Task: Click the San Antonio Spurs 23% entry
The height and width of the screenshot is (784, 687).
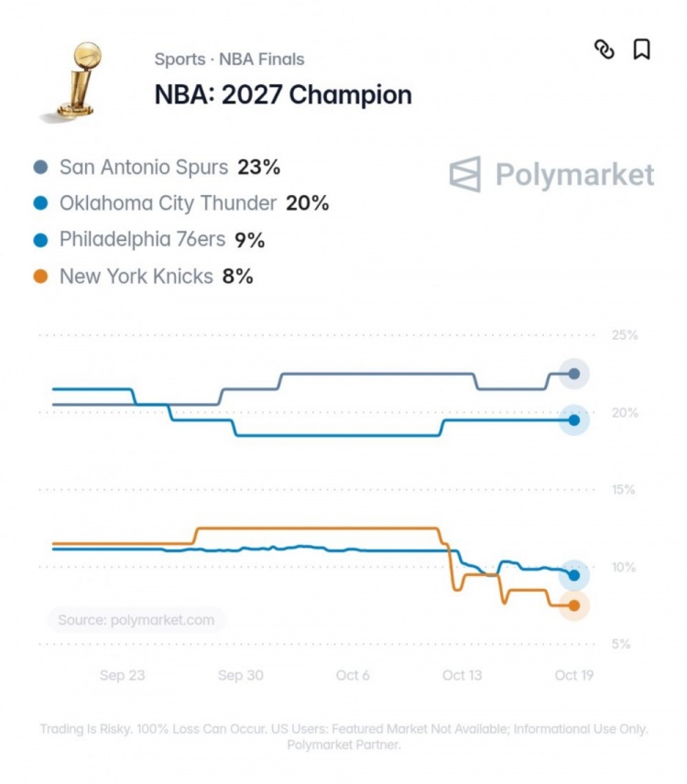Action: pyautogui.click(x=169, y=167)
